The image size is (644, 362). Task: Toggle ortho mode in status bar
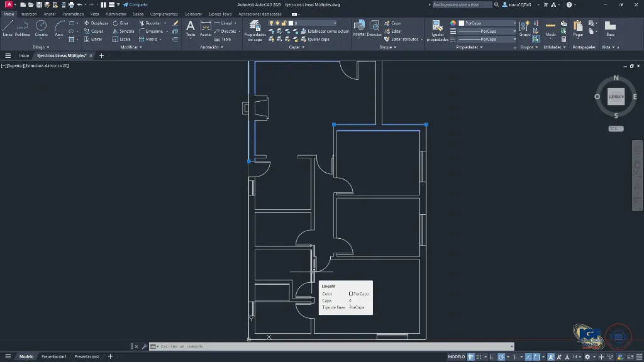click(x=492, y=357)
